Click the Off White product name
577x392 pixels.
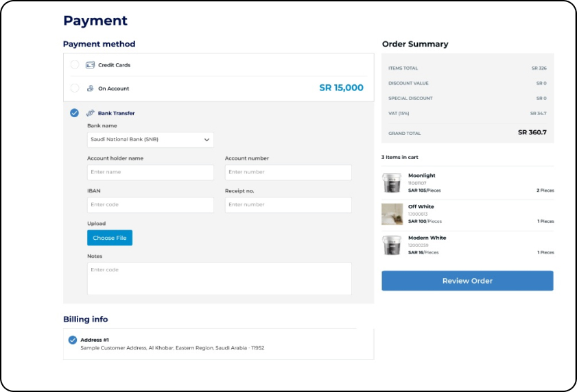421,207
